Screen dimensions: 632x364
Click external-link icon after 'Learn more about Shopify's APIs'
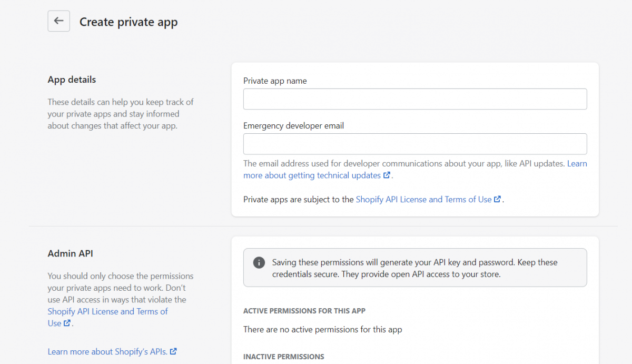(174, 351)
